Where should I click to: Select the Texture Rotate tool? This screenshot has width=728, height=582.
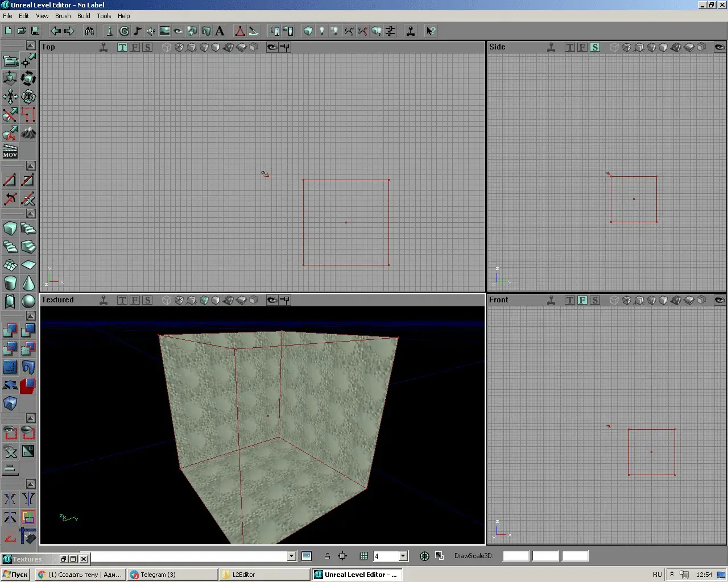28,97
